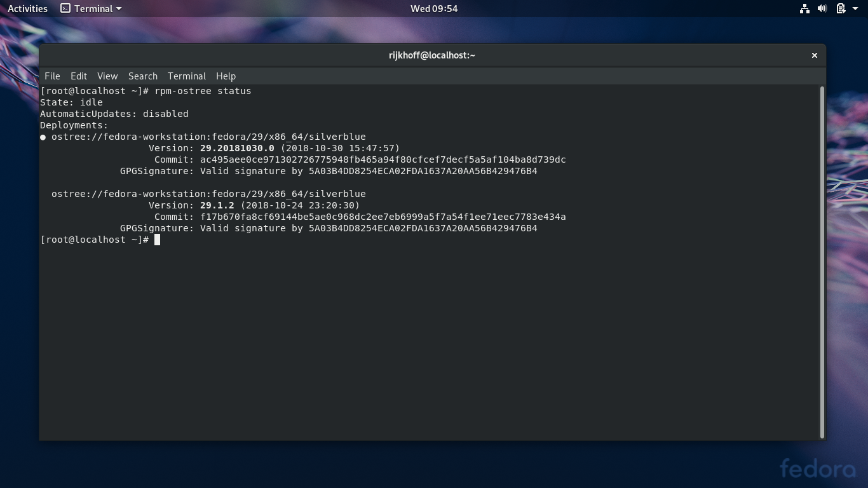Image resolution: width=868 pixels, height=488 pixels.
Task: Click the booted deployment bullet marker
Action: click(x=43, y=137)
